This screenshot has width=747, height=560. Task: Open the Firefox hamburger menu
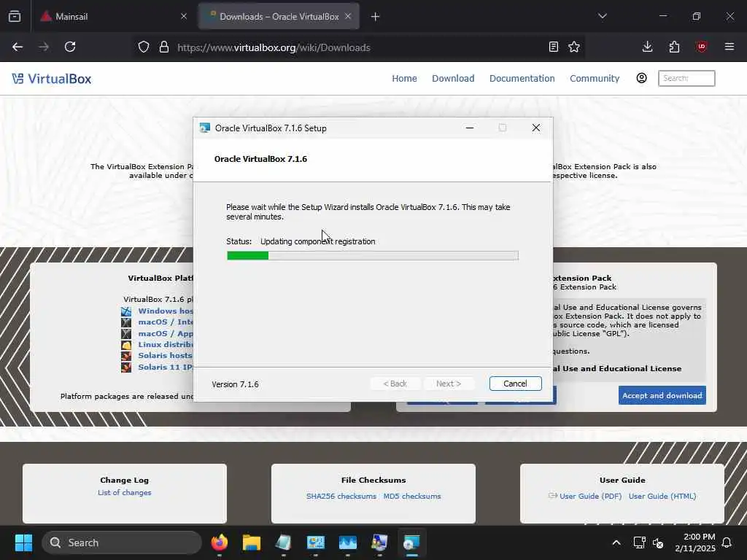[729, 47]
